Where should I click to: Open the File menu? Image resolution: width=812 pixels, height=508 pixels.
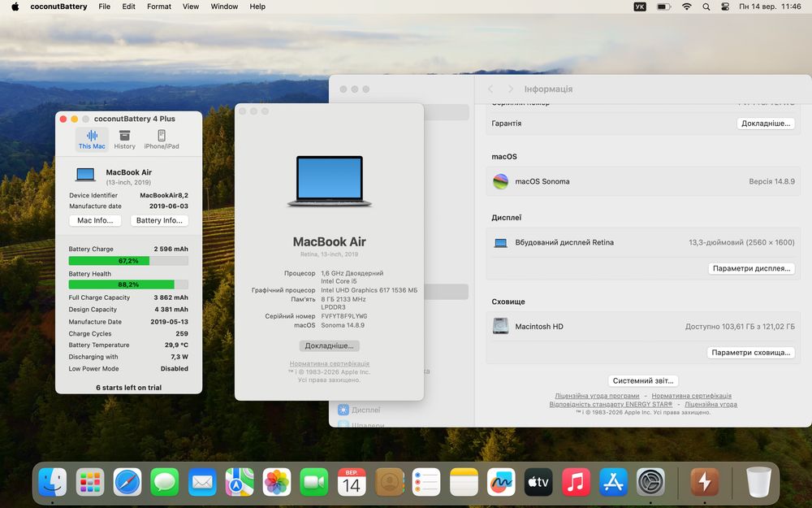pyautogui.click(x=105, y=7)
